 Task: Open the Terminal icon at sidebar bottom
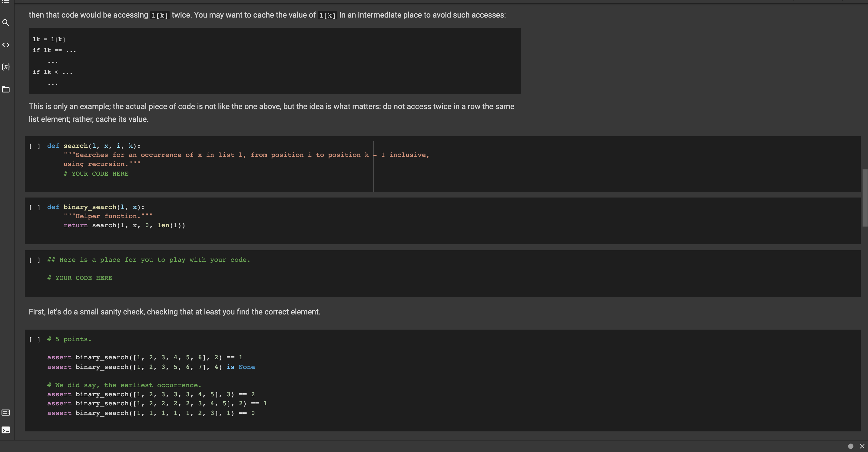(x=6, y=430)
